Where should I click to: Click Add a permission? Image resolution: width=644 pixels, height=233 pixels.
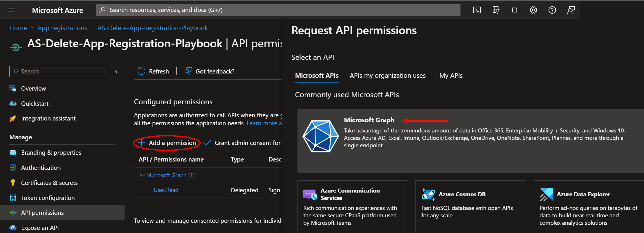[x=167, y=143]
